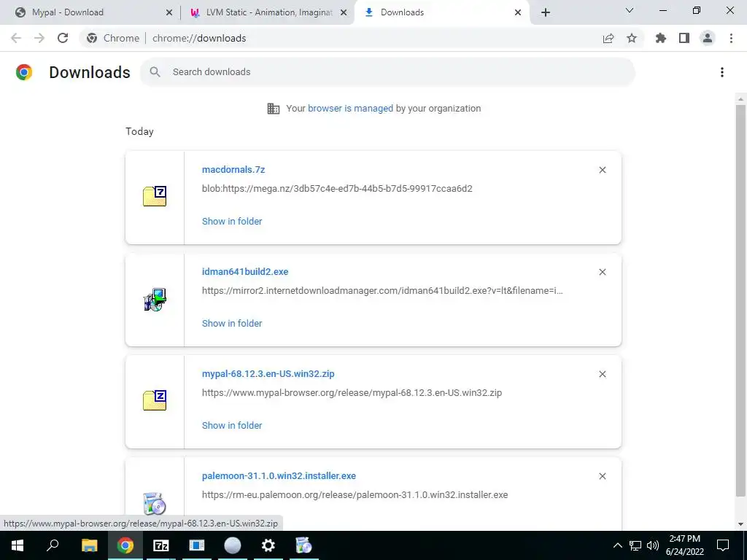
Task: Click the palemoon installer file icon
Action: tap(155, 503)
